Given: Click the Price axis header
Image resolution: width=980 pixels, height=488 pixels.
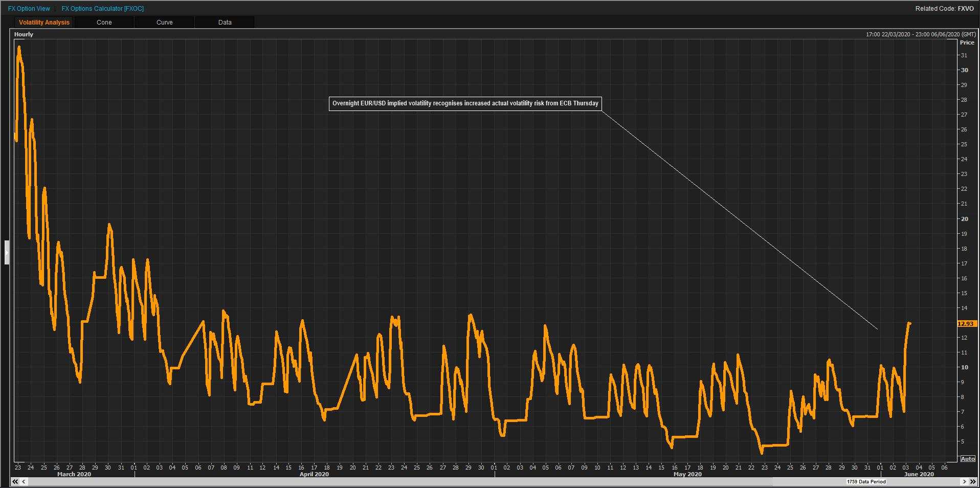Looking at the screenshot, I should click(967, 42).
